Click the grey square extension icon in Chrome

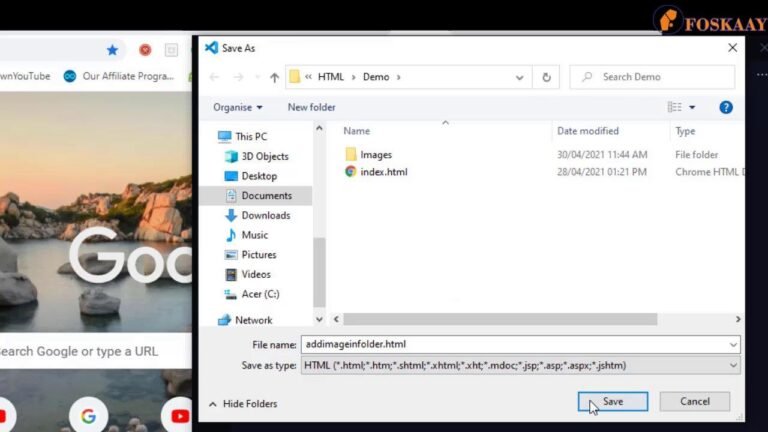[171, 50]
